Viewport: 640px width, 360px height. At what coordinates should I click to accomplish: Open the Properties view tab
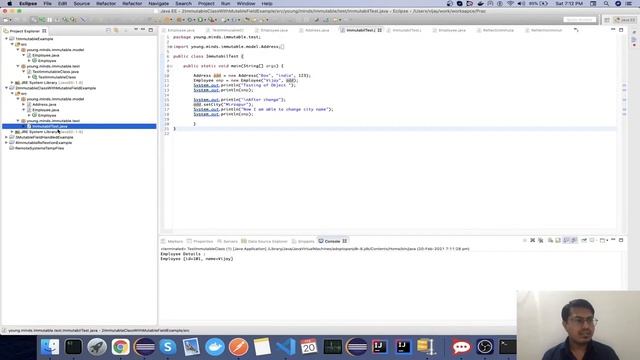tap(200, 241)
